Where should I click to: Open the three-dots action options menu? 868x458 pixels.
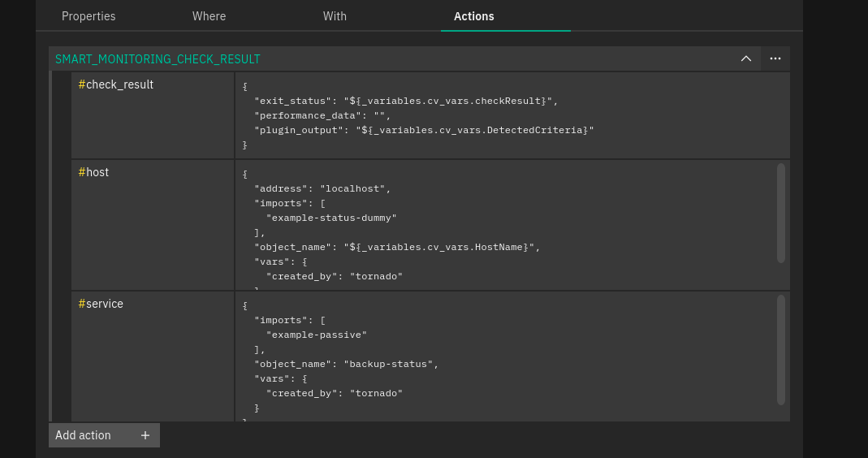[775, 58]
